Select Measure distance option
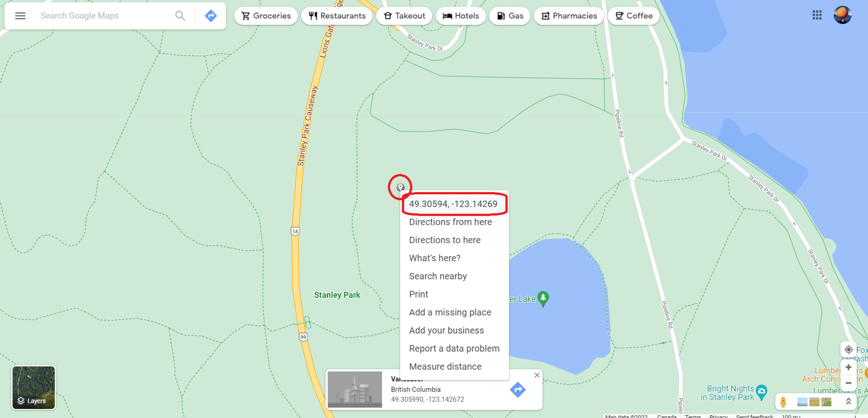 445,366
